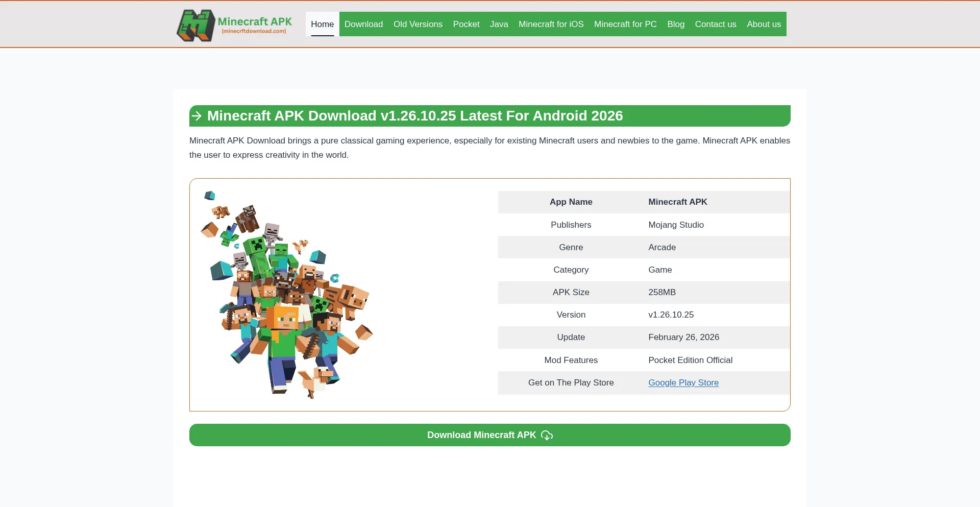Open Minecraft for iOS page

pyautogui.click(x=551, y=24)
